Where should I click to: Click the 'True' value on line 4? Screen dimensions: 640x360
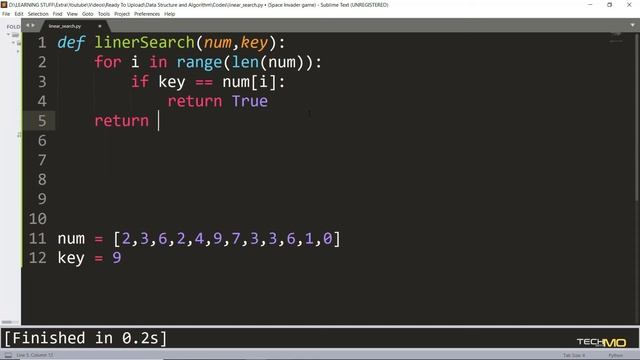coord(250,101)
